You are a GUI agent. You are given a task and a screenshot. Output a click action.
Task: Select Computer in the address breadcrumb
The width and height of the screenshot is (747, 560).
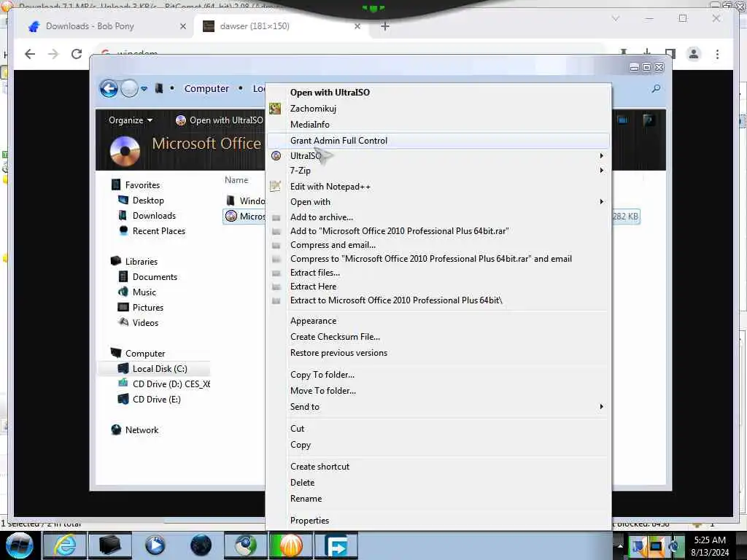[x=206, y=88]
